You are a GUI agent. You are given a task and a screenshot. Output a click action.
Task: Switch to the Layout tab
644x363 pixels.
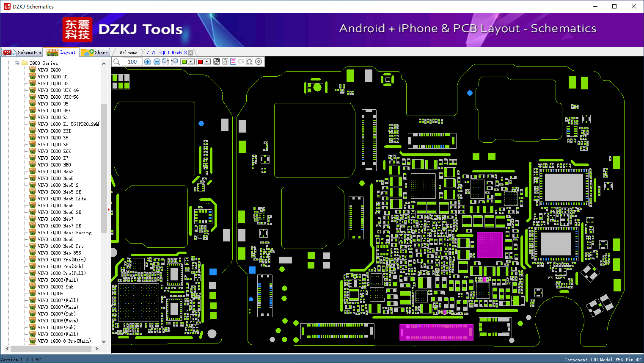[x=61, y=52]
